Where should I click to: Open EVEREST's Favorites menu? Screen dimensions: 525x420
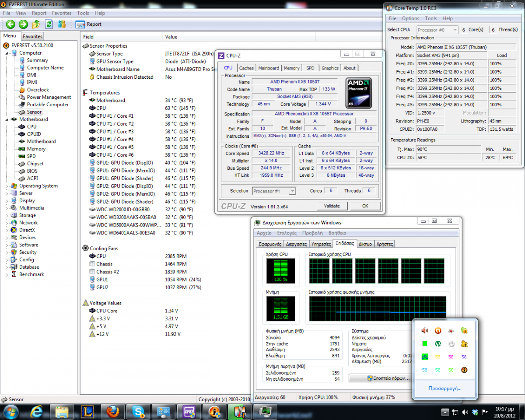[61, 13]
